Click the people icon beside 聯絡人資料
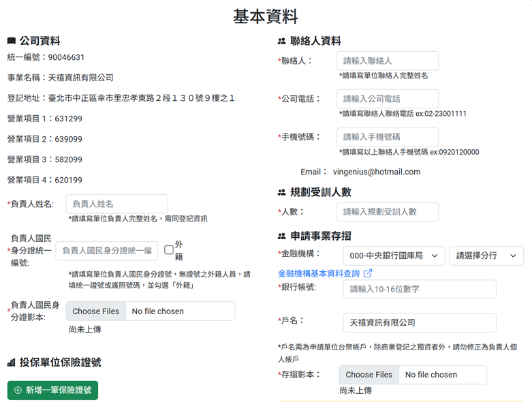The image size is (532, 402). coord(282,41)
